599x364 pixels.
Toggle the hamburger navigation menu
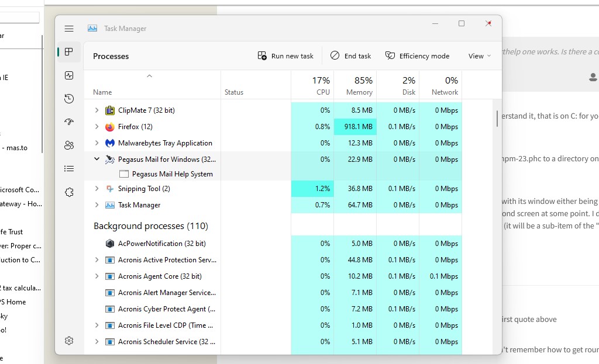69,29
